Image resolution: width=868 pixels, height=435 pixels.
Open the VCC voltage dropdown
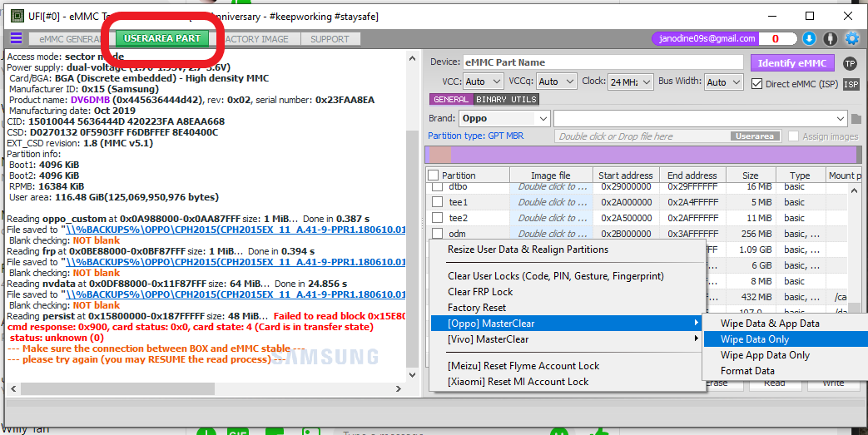[484, 82]
